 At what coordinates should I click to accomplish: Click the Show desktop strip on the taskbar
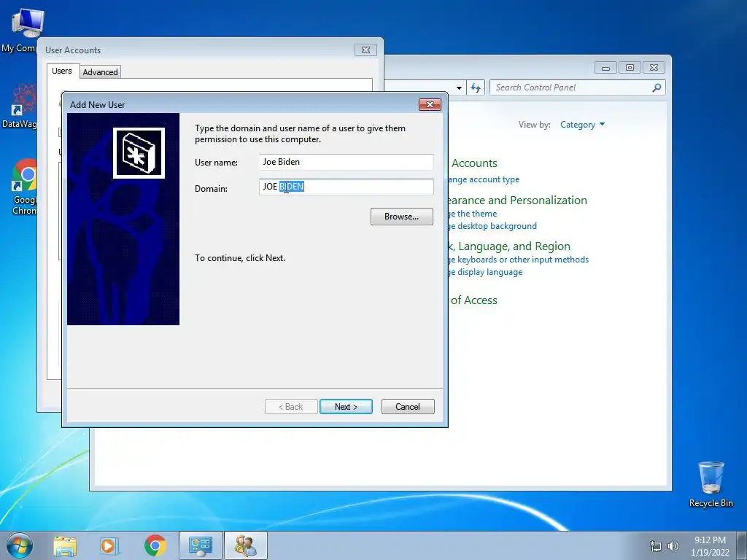(x=742, y=545)
